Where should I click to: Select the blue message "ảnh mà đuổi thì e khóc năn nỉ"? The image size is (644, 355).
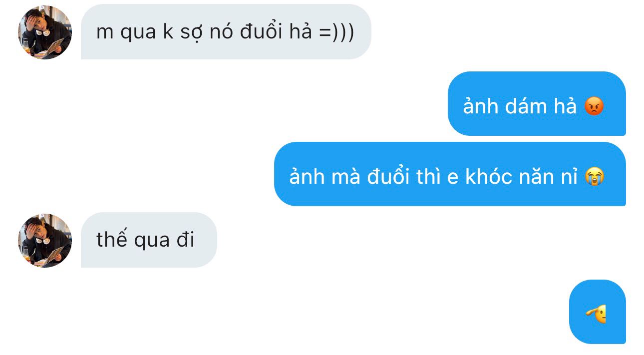tap(450, 174)
